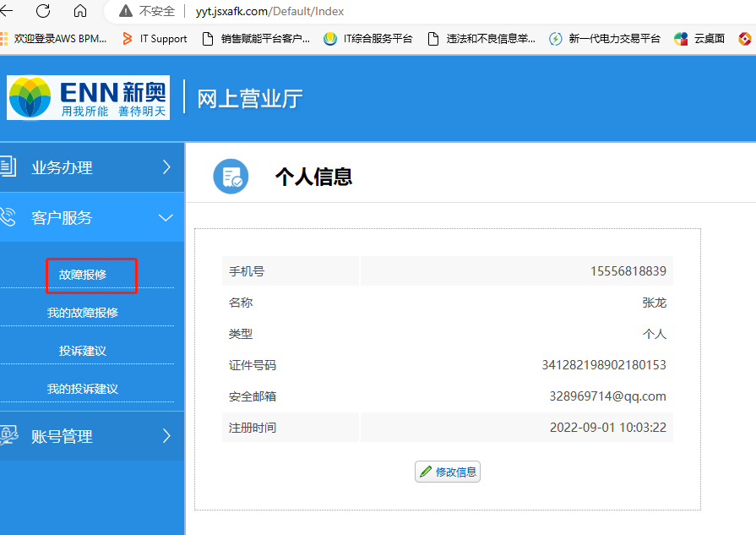Click ID number 341282198902180153
756x535 pixels.
click(x=604, y=365)
